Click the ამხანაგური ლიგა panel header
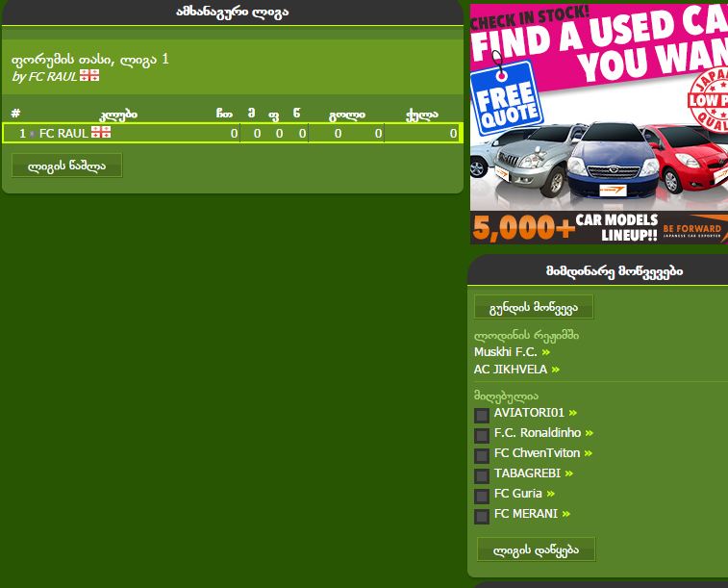 pos(233,13)
